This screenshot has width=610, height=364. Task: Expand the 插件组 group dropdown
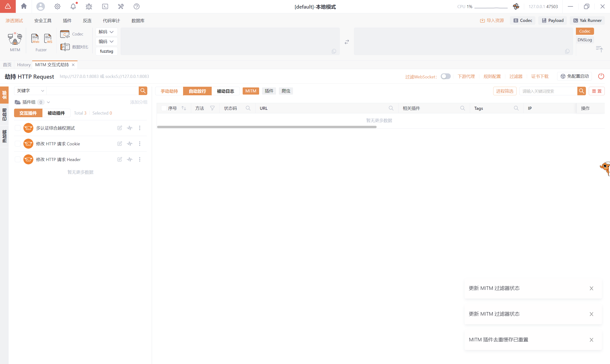click(48, 102)
